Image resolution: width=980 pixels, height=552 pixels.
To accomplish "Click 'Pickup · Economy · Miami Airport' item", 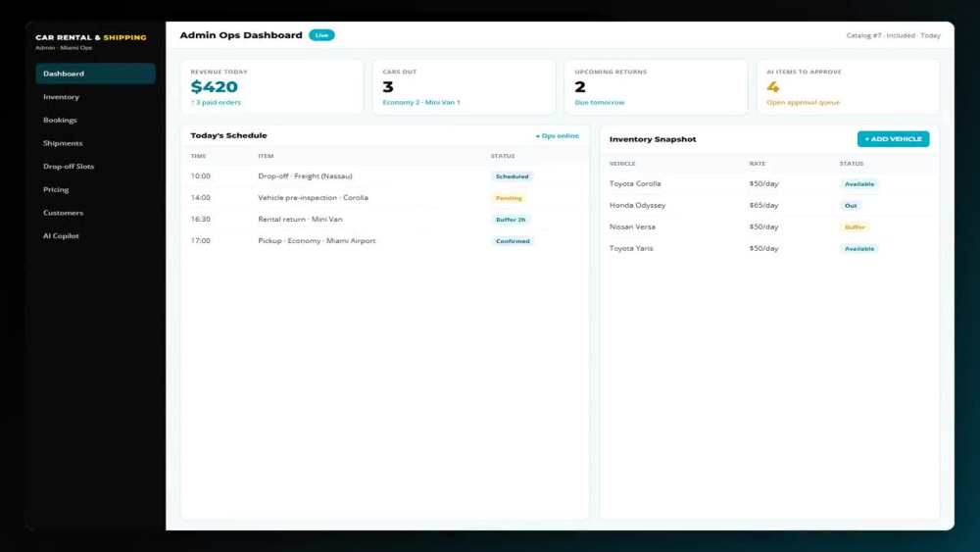I will point(317,240).
